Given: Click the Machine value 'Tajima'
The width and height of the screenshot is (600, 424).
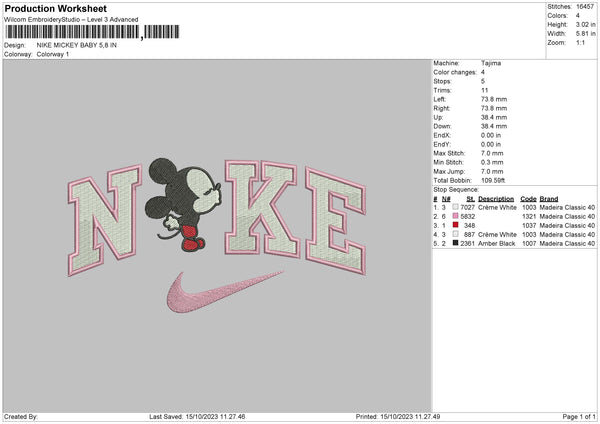Looking at the screenshot, I should 491,63.
